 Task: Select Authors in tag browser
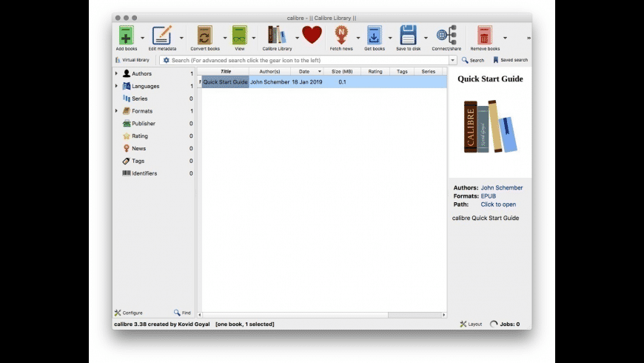pyautogui.click(x=141, y=73)
